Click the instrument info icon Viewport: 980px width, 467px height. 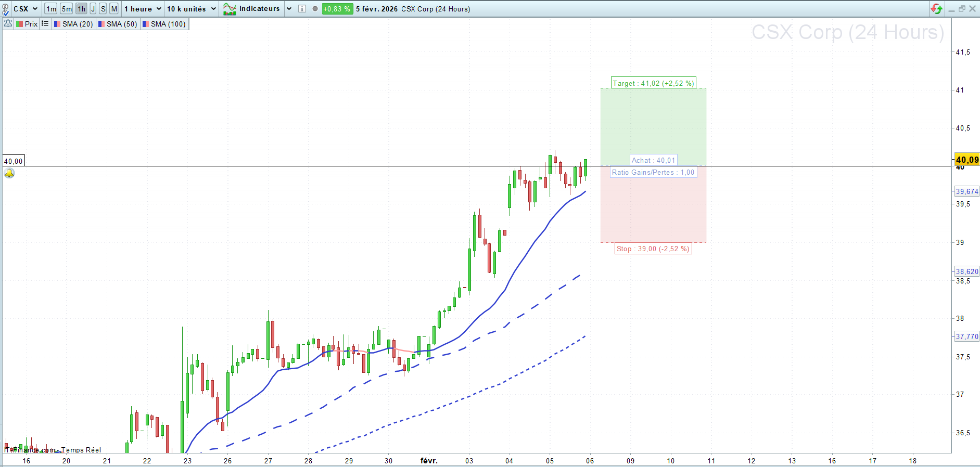coord(302,9)
